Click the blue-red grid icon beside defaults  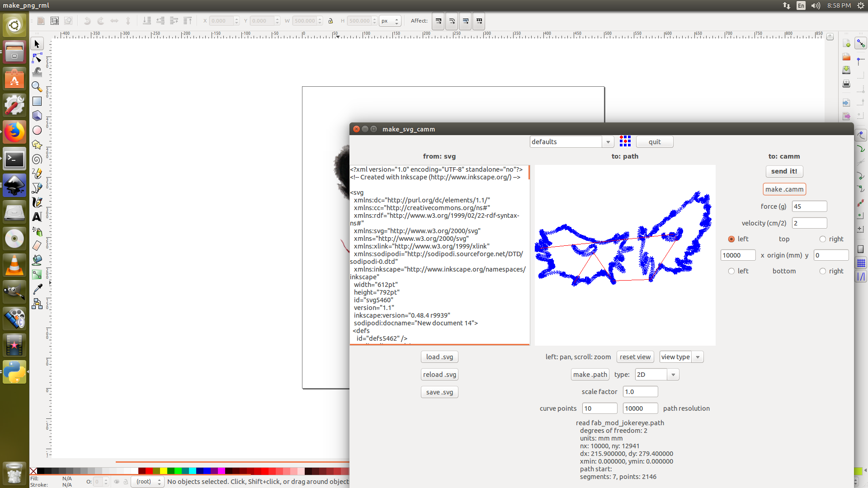[625, 141]
